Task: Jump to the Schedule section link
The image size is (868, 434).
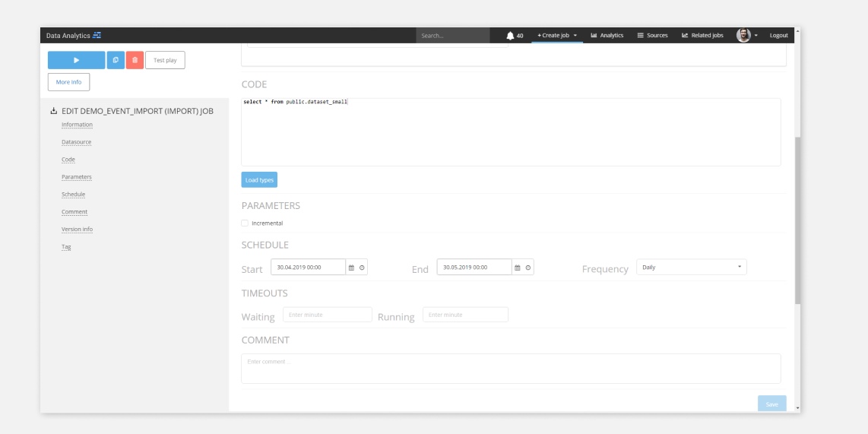Action: (73, 195)
